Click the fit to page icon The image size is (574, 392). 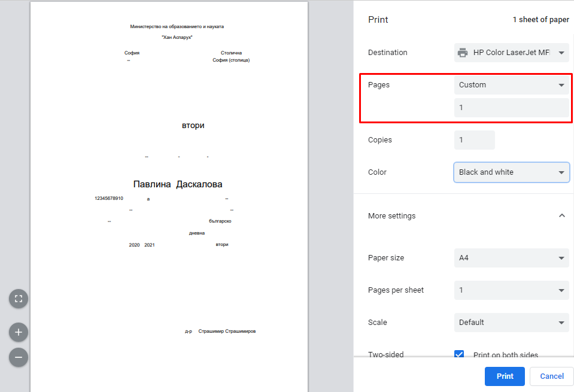tap(18, 299)
